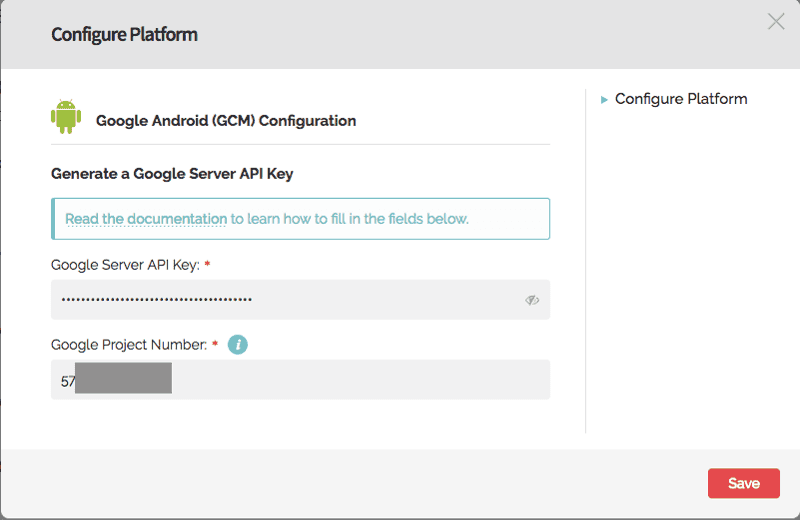Click the Generate a Google Server API Key heading
The height and width of the screenshot is (520, 800).
coord(172,174)
